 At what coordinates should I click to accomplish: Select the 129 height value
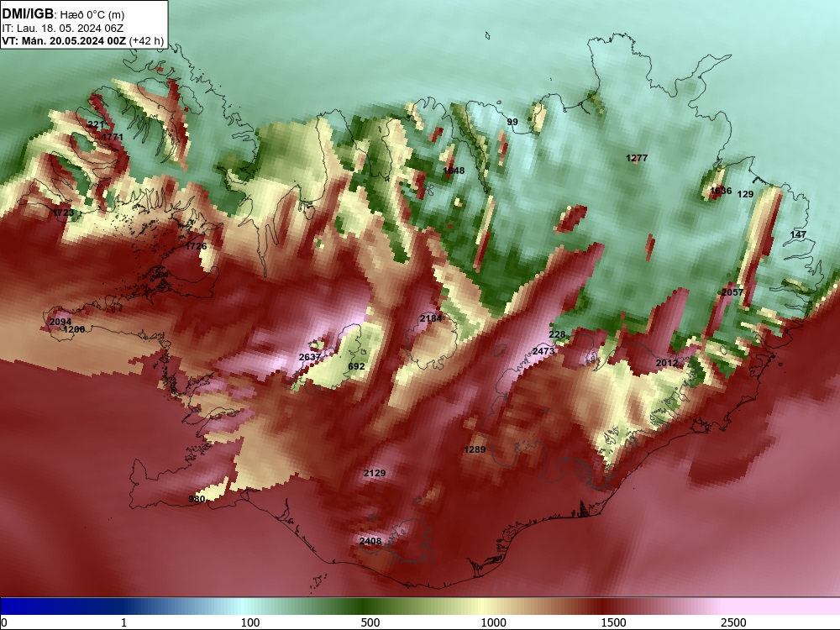746,195
